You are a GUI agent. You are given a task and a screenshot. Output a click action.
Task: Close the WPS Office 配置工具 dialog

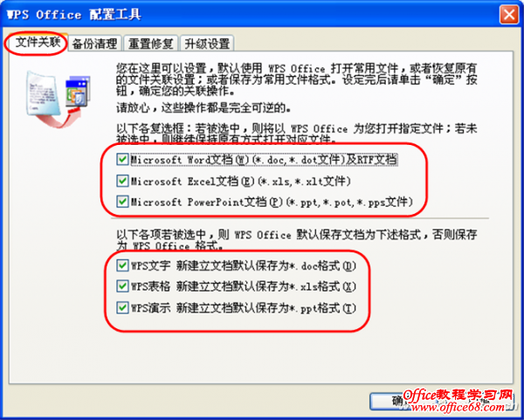[x=509, y=16]
